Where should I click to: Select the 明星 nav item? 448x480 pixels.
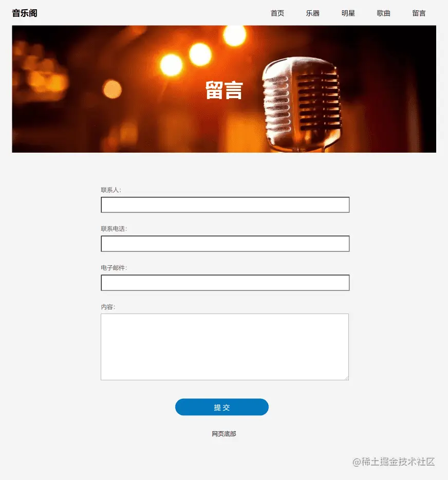tap(348, 13)
